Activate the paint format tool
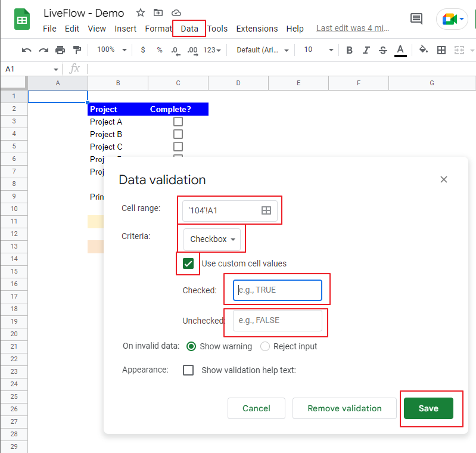Viewport: 476px width, 453px height. tap(77, 50)
